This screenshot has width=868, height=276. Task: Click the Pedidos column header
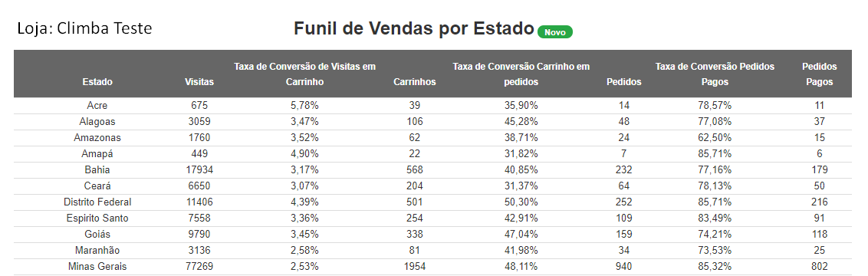[624, 82]
